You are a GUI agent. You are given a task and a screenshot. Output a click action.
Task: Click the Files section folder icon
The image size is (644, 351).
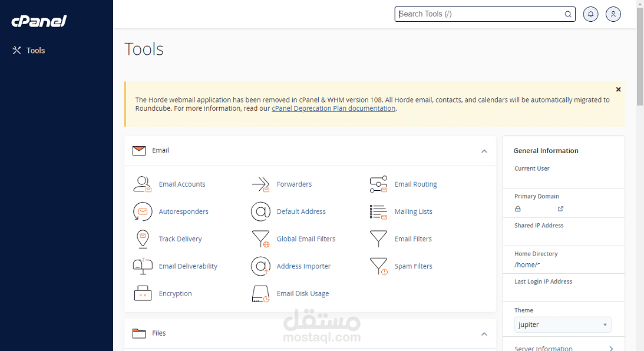point(139,333)
